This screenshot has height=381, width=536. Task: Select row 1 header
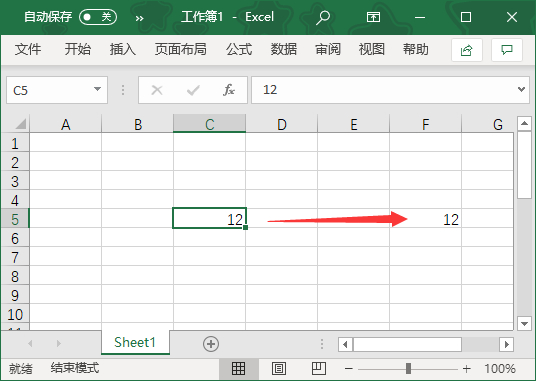coord(15,142)
